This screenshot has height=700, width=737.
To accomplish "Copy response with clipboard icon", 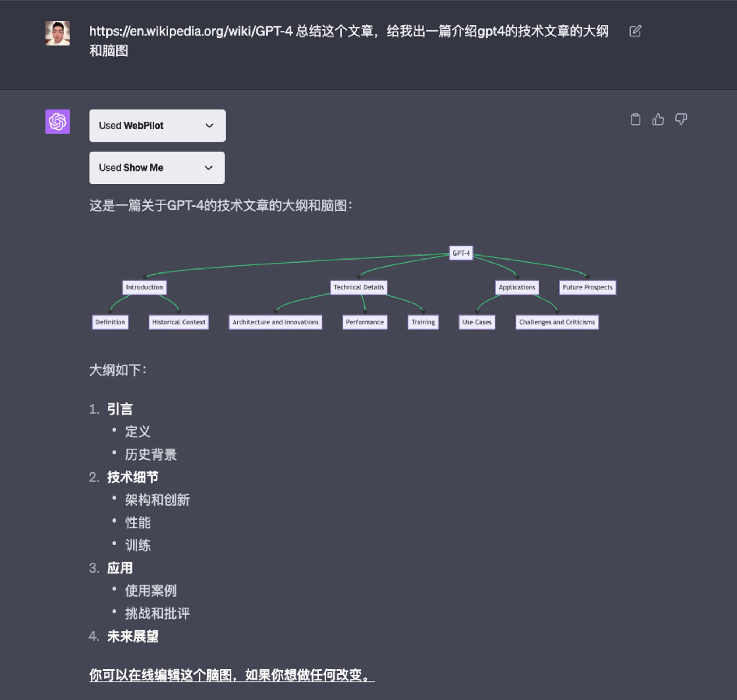I will tap(635, 119).
